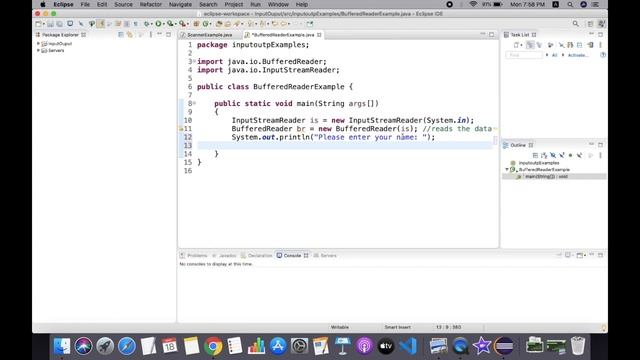Open the Navigate menu
Viewport: 640px width, 360px height.
180,4
